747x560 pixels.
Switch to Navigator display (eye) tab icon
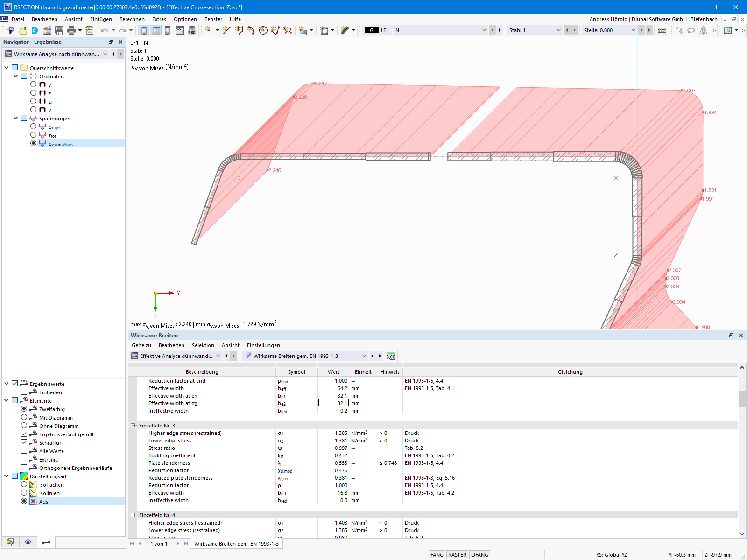[28, 542]
